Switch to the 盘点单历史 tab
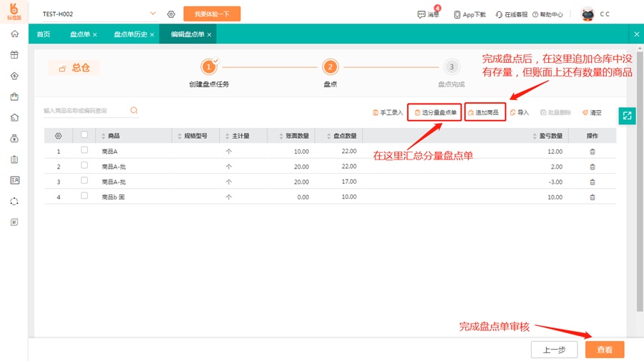 tap(130, 34)
